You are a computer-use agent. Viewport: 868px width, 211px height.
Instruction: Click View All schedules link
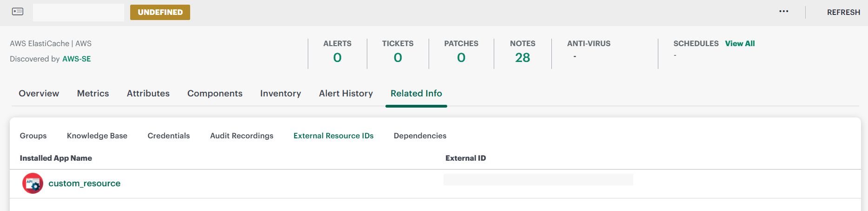click(740, 43)
